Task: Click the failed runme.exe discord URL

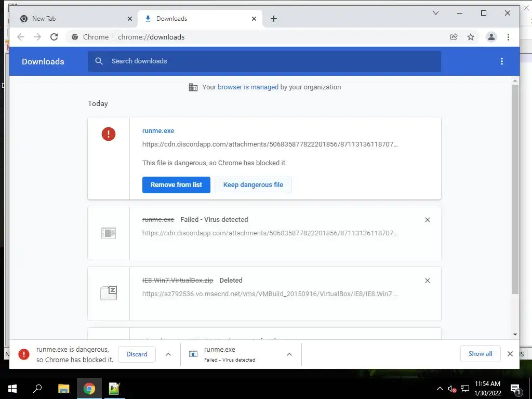Action: [x=270, y=233]
